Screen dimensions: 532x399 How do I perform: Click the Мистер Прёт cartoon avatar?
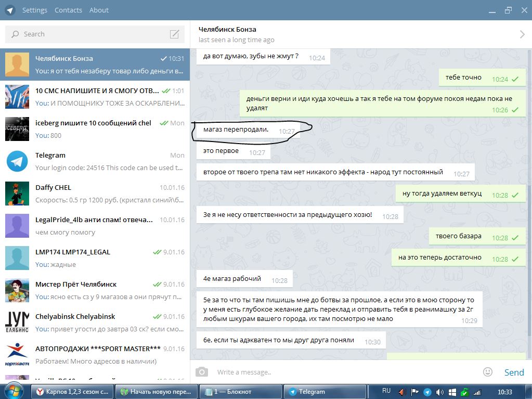point(17,290)
